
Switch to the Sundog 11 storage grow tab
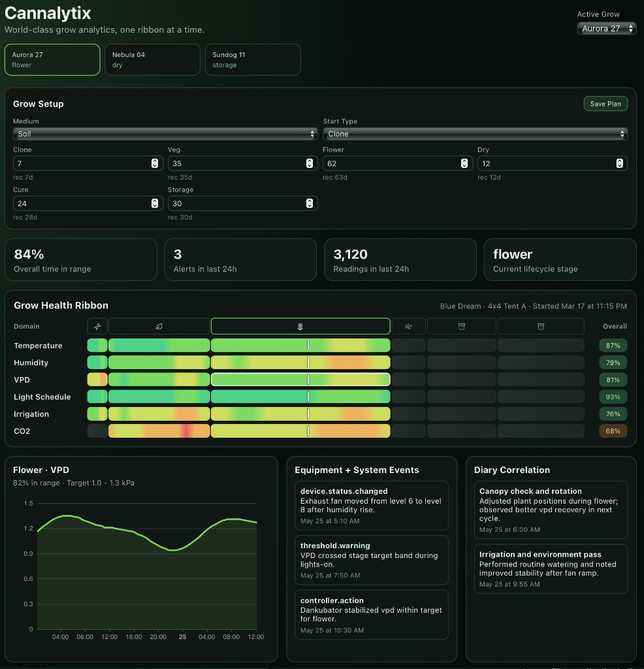(x=253, y=59)
